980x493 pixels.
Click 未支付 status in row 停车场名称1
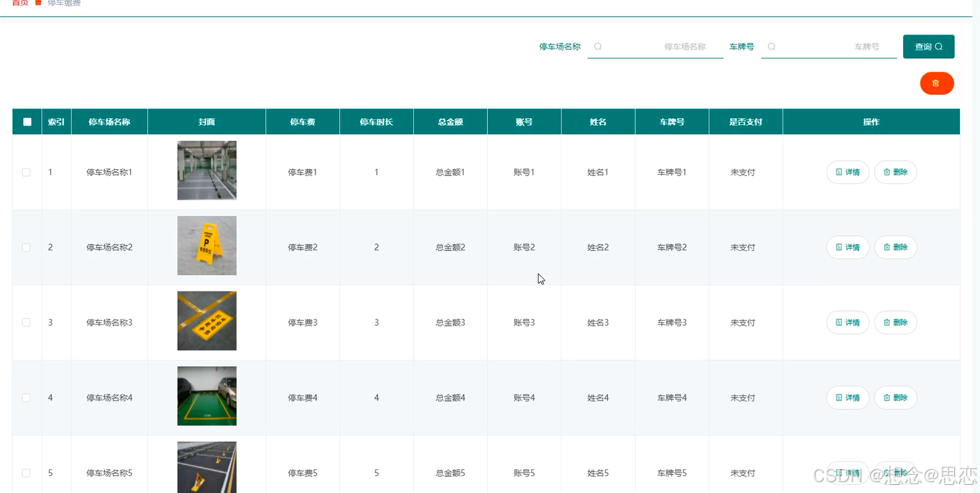coord(743,173)
